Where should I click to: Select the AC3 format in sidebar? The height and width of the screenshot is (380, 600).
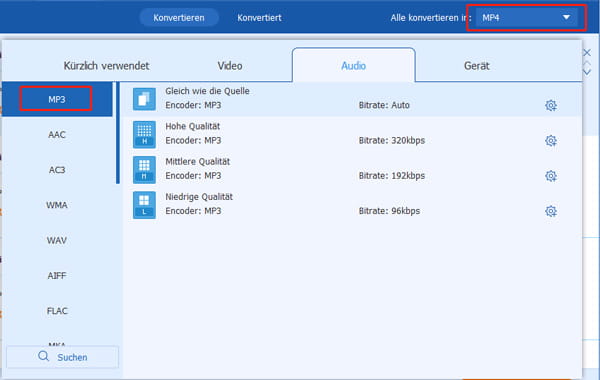pyautogui.click(x=57, y=170)
